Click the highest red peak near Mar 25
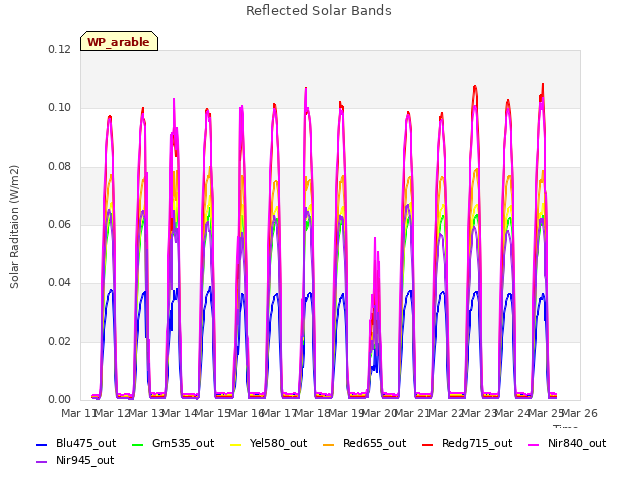This screenshot has height=480, width=640. [543, 84]
